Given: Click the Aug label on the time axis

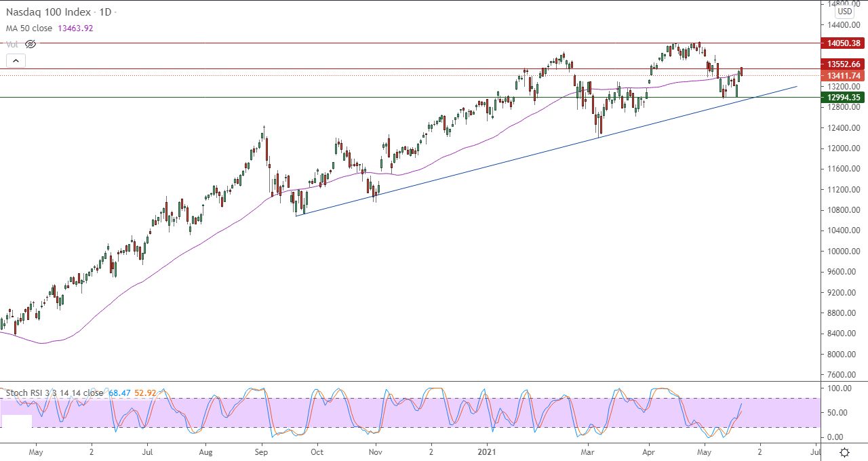Looking at the screenshot, I should [206, 452].
